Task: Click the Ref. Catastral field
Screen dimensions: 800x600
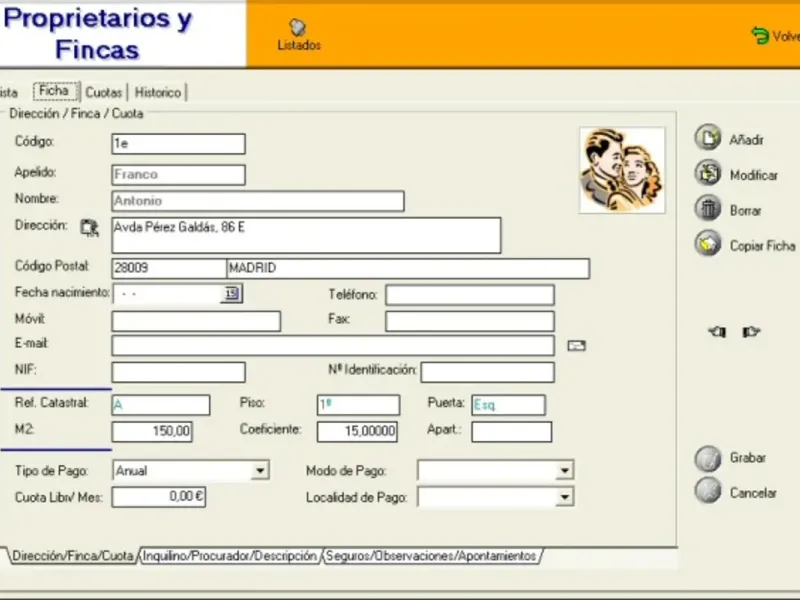Action: [x=161, y=405]
